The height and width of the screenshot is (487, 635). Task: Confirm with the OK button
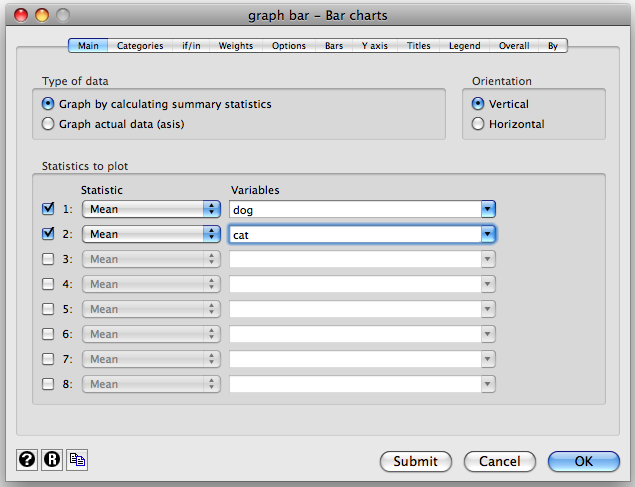point(584,461)
